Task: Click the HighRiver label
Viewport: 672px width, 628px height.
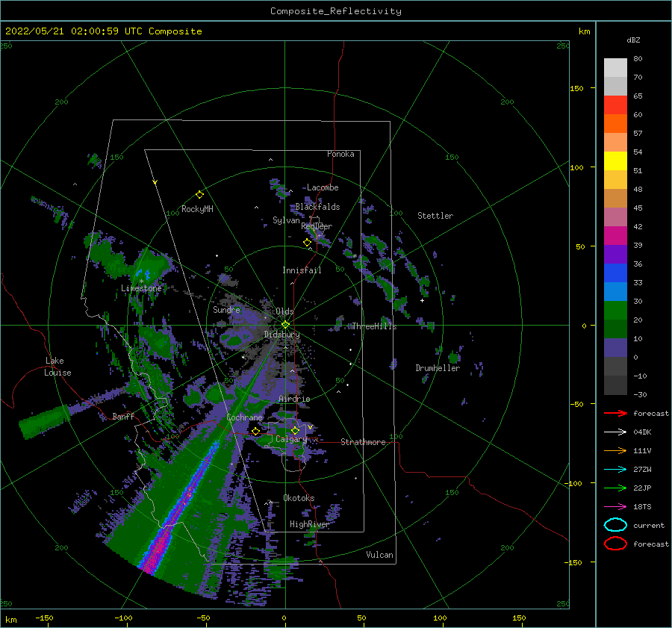Action: tap(309, 524)
